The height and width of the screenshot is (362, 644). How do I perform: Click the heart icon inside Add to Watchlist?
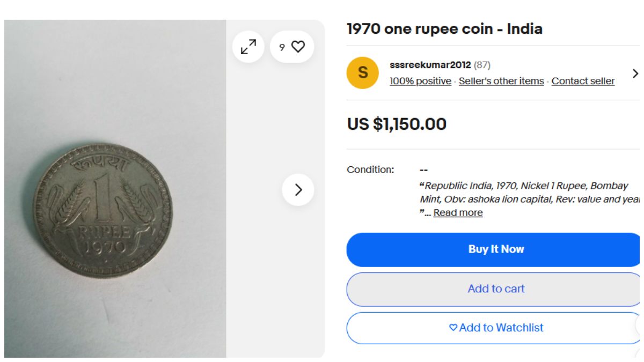452,327
